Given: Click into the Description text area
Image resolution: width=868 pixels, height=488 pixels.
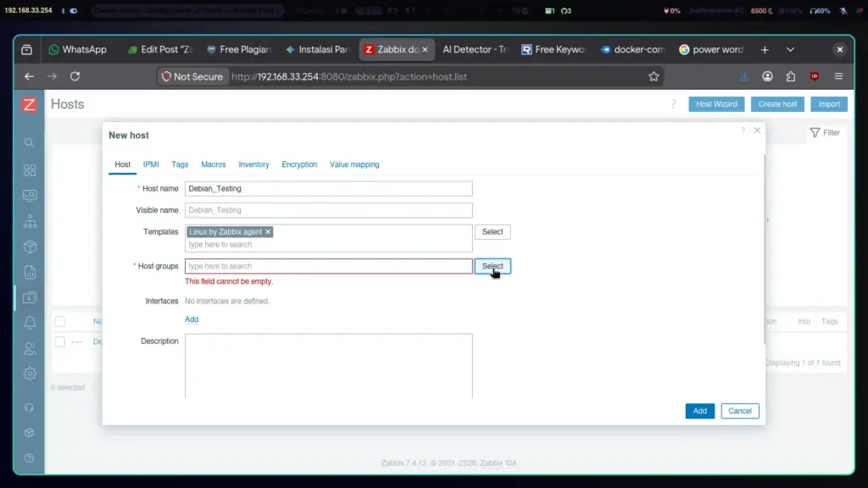Looking at the screenshot, I should 329,366.
